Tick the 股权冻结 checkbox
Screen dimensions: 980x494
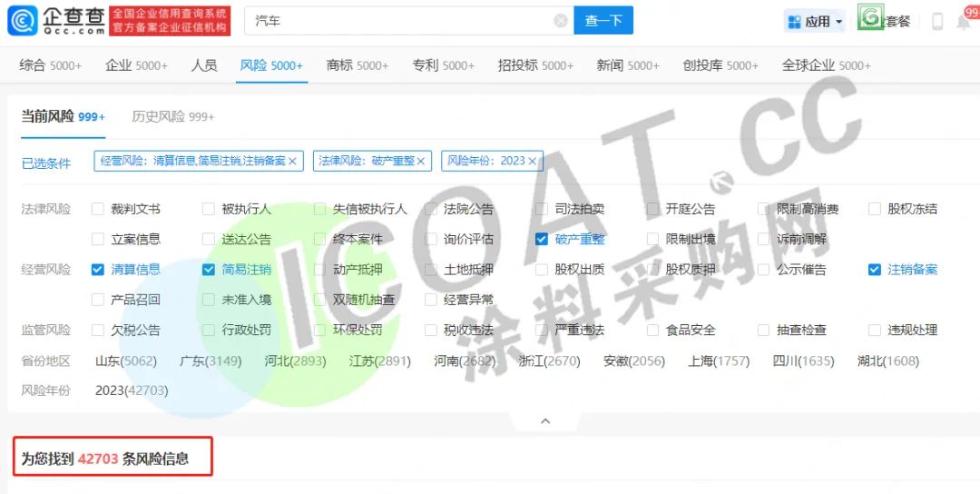click(875, 209)
